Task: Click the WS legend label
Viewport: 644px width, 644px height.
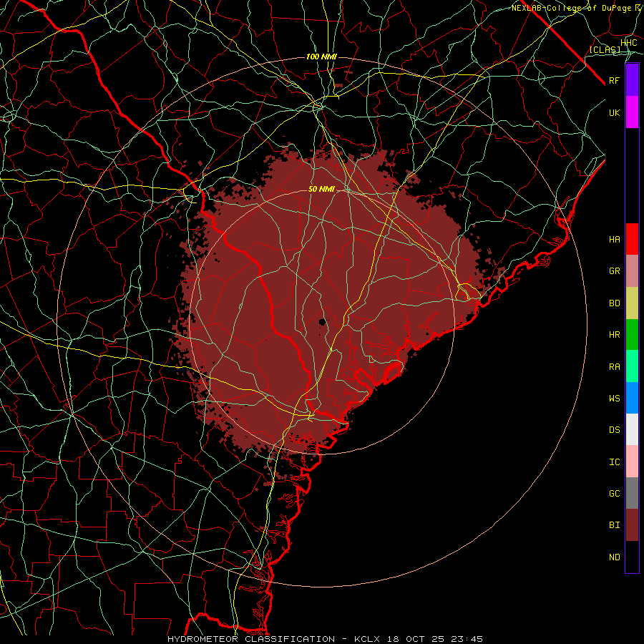Action: (615, 398)
